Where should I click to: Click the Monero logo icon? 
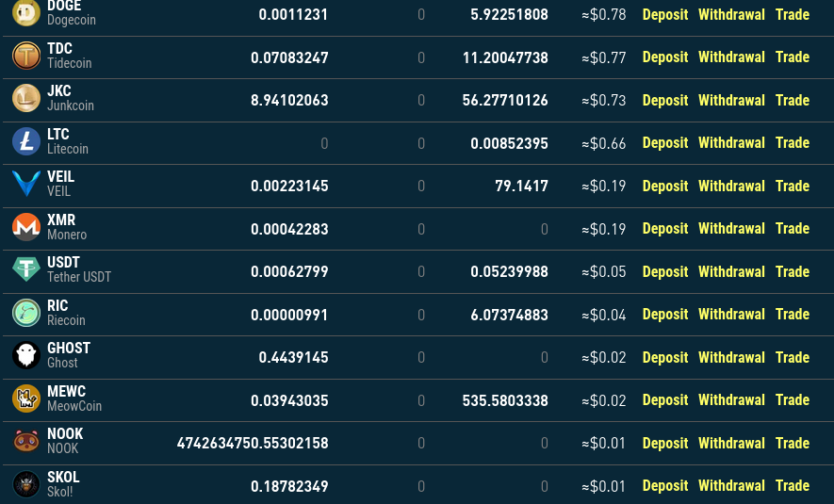(x=26, y=227)
